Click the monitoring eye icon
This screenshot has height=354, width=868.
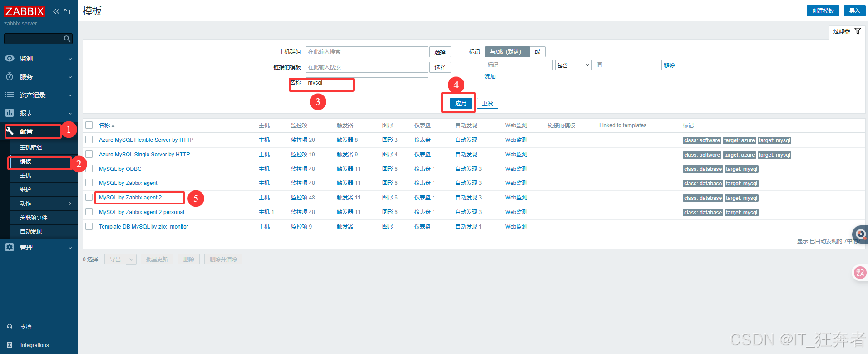pos(10,58)
